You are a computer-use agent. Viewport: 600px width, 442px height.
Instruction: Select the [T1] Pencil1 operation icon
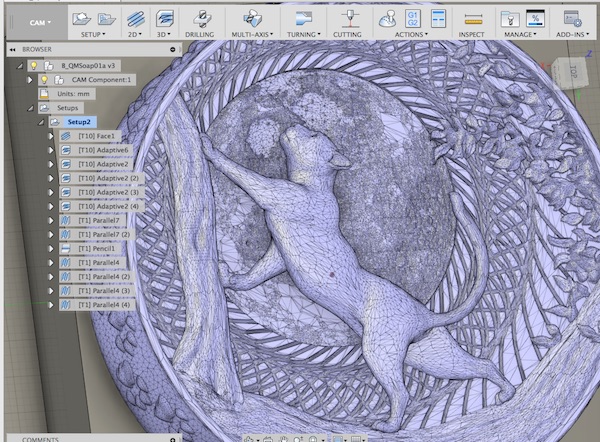click(x=66, y=248)
